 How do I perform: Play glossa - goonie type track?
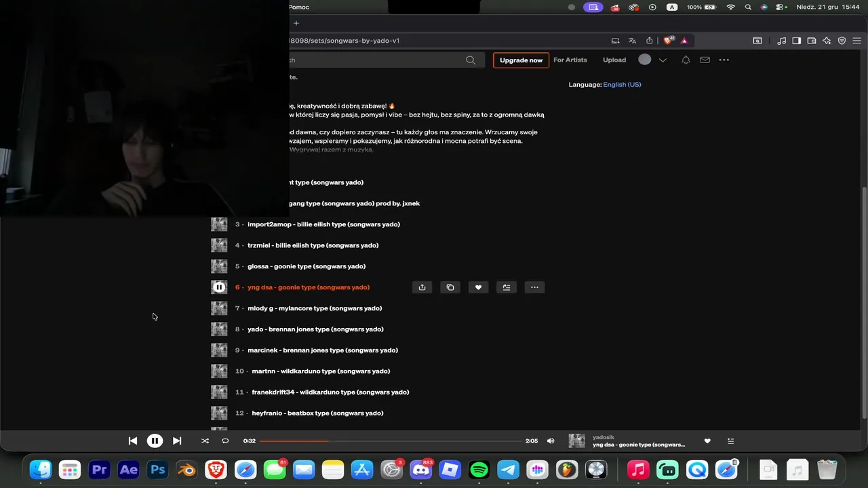tap(307, 266)
